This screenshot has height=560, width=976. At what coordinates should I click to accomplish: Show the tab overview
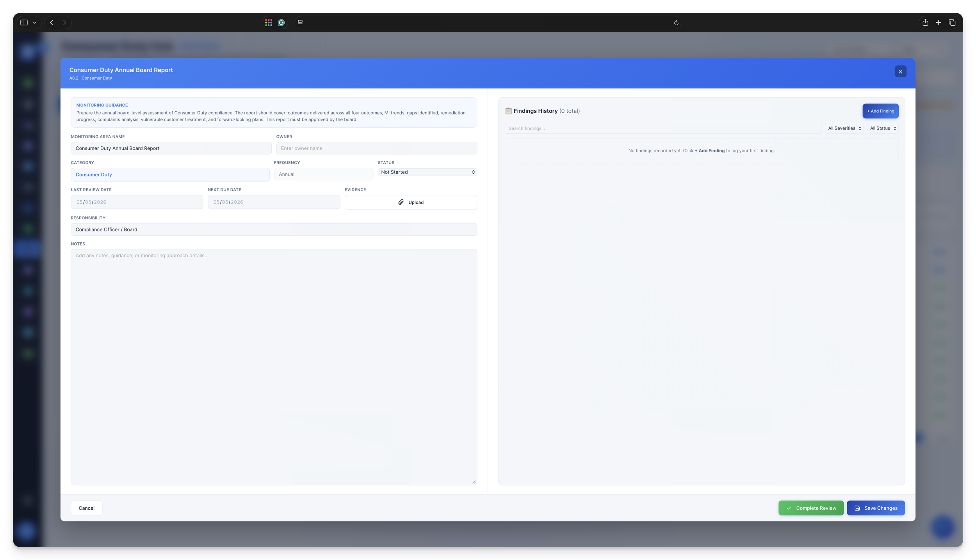click(952, 23)
